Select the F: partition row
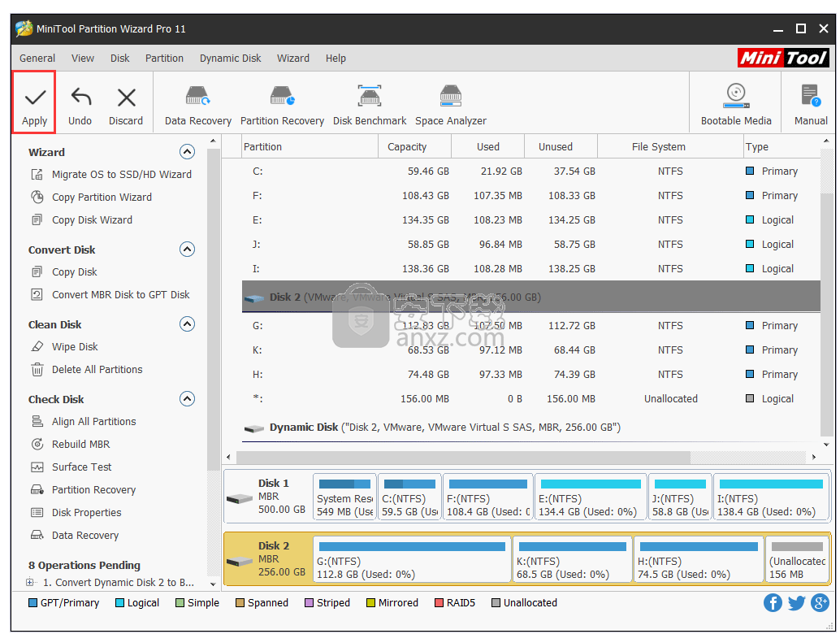 [x=530, y=196]
